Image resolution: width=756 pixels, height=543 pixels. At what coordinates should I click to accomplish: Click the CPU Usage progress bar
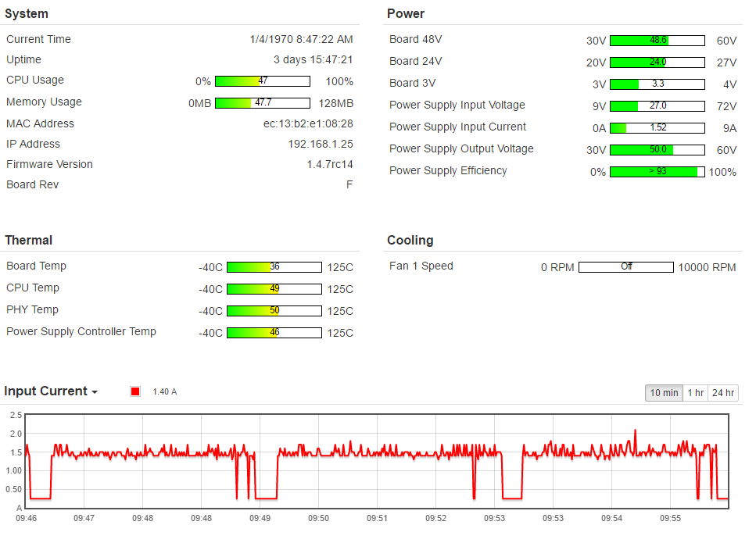(x=263, y=81)
